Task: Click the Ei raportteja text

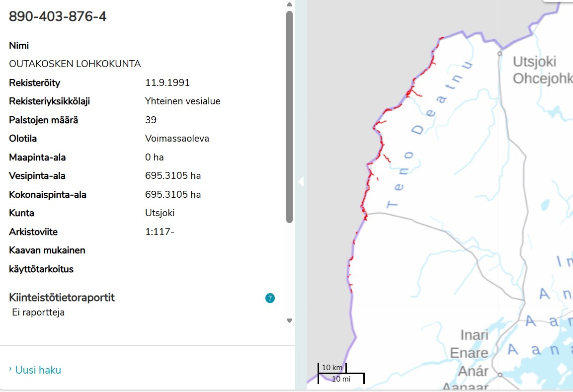Action: (38, 312)
